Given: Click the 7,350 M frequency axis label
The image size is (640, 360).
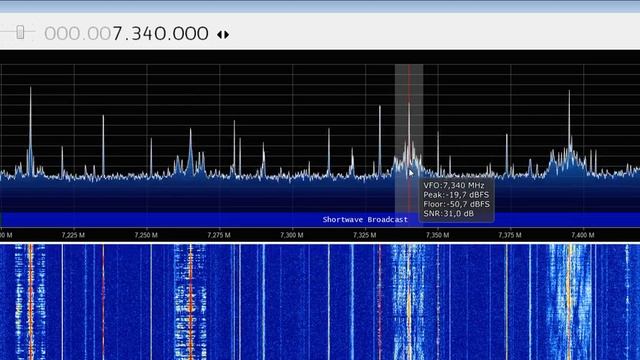Looking at the screenshot, I should (438, 235).
